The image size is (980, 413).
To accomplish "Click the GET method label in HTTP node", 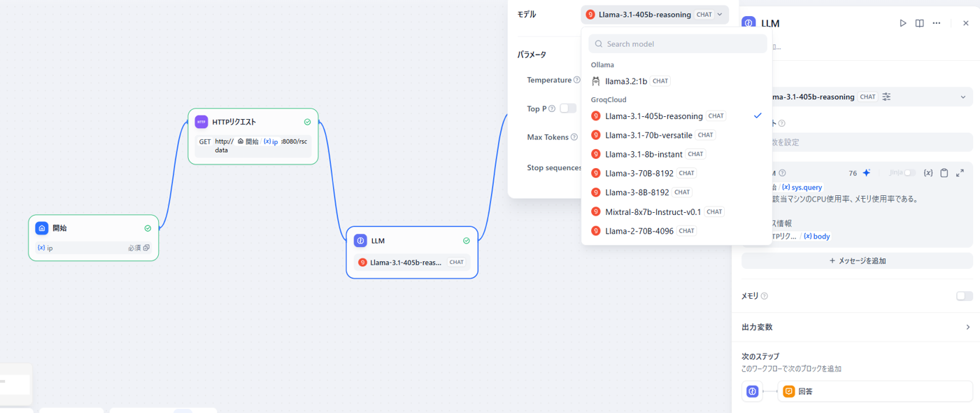I will (x=205, y=141).
